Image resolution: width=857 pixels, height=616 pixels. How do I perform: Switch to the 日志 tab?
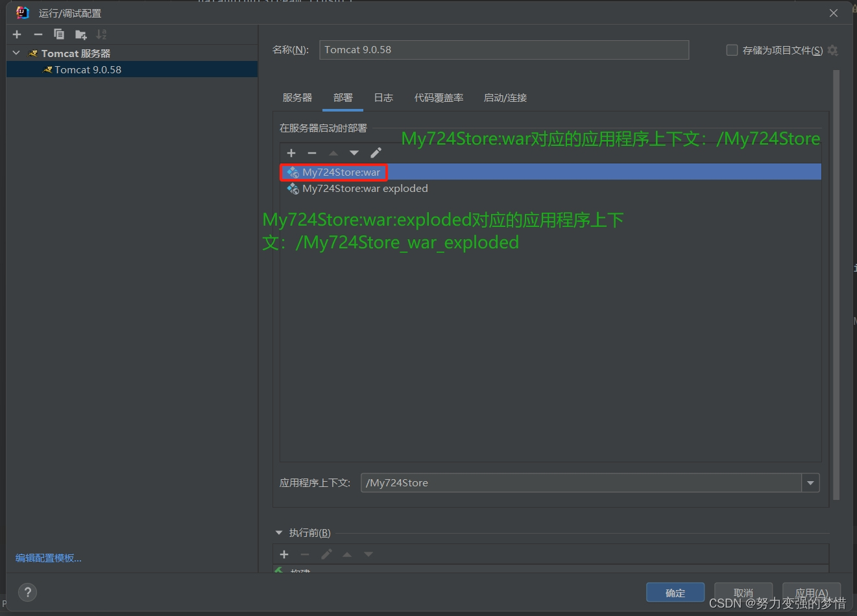pyautogui.click(x=383, y=98)
